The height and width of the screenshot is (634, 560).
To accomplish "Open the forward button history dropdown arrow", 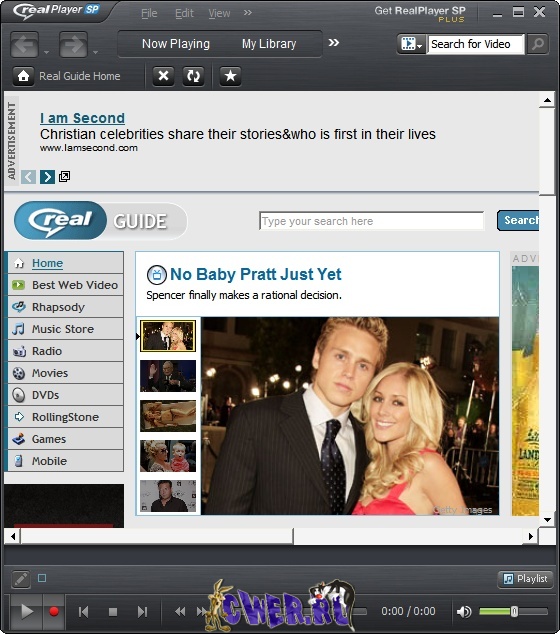I will pos(95,52).
